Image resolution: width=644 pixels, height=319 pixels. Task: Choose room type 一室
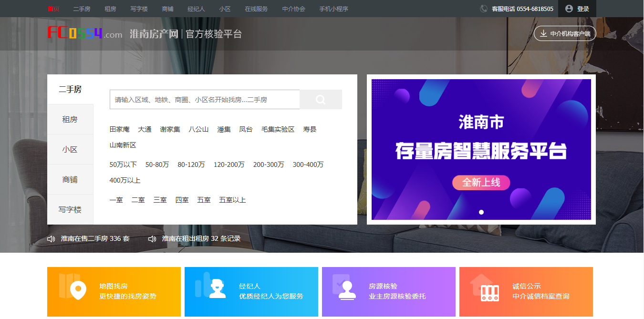[x=116, y=200]
